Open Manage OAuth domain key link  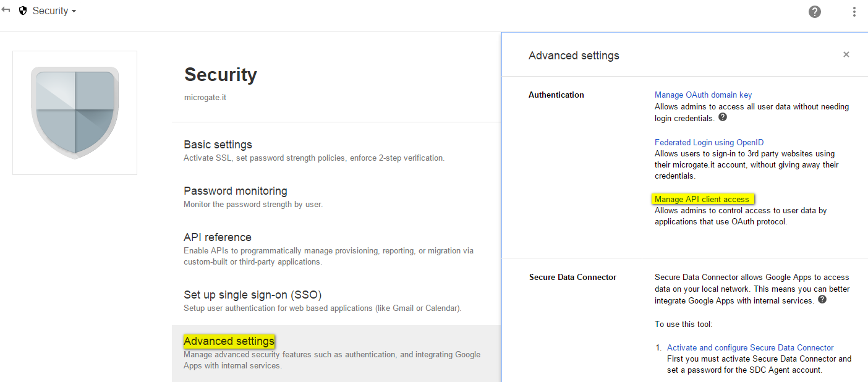point(703,95)
